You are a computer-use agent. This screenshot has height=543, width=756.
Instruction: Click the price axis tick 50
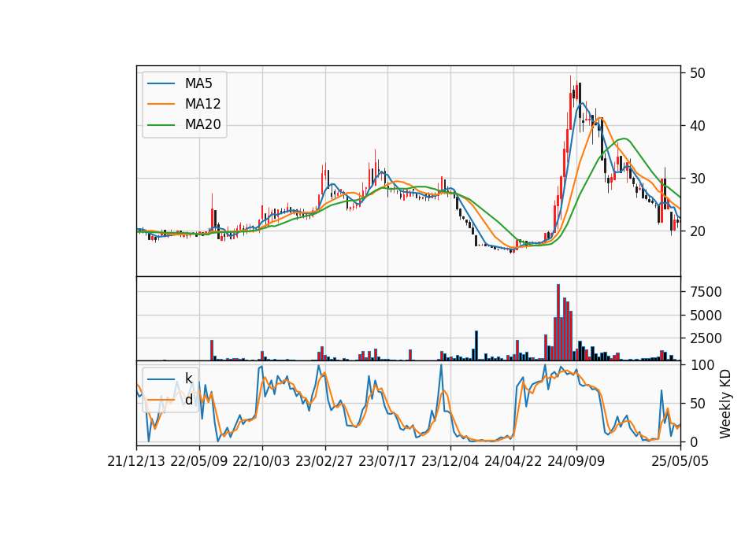click(697, 73)
